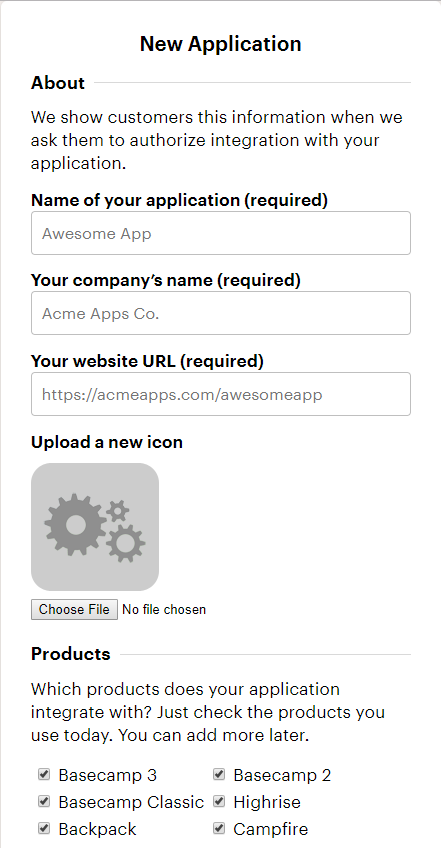
Task: Uncheck the Basecamp 3 checkbox
Action: tap(44, 774)
